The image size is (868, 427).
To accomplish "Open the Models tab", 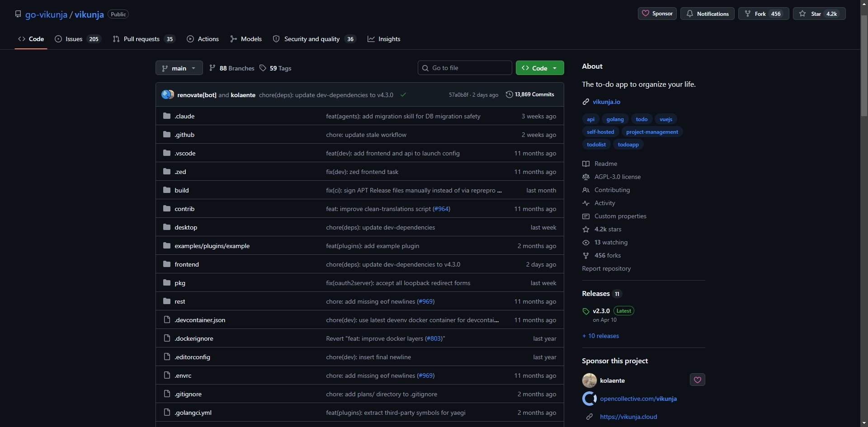I will [x=246, y=39].
